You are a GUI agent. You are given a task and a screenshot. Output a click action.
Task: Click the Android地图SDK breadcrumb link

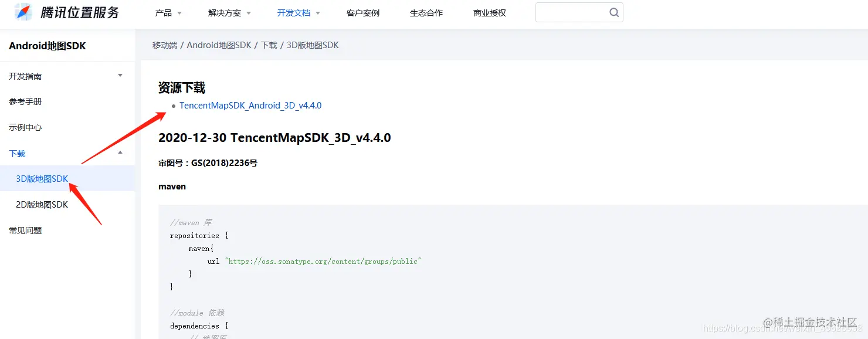(219, 45)
